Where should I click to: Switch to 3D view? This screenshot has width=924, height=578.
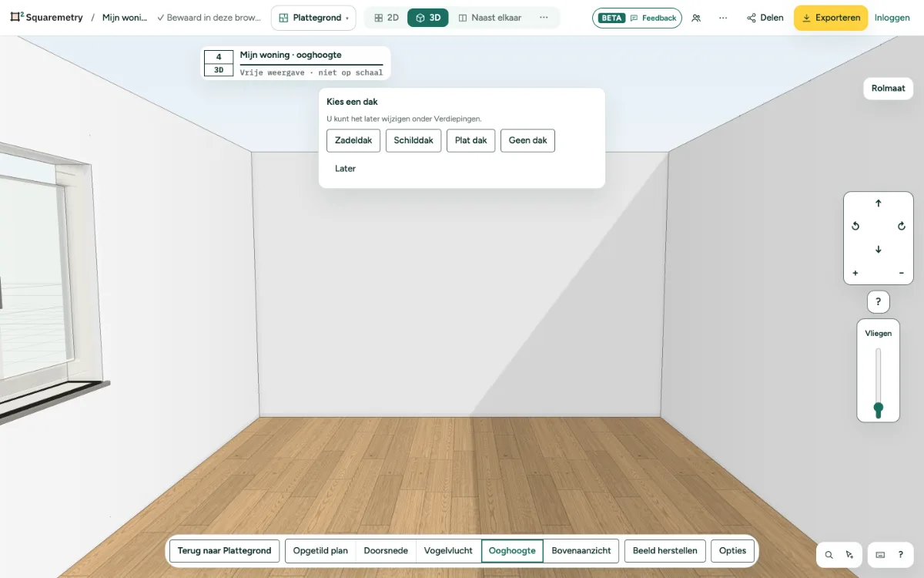[428, 18]
